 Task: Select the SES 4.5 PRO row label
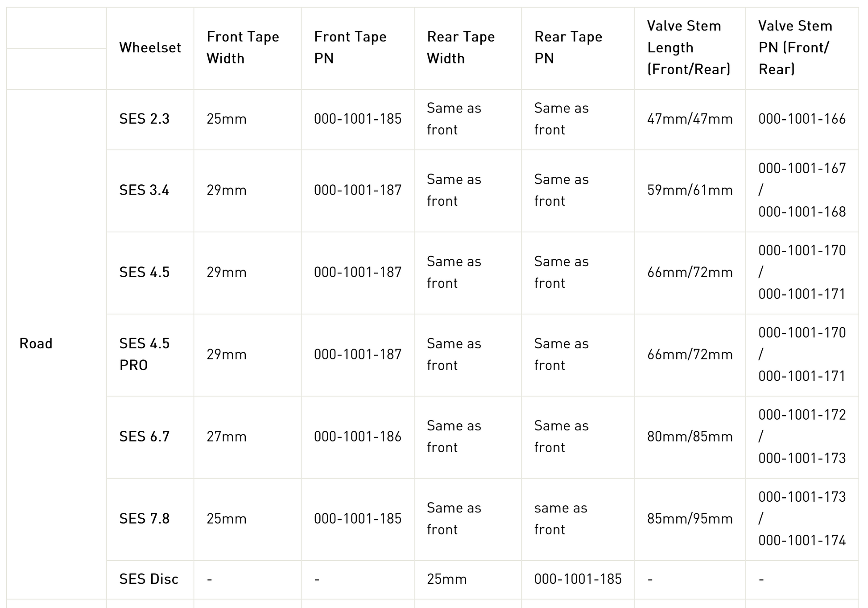pyautogui.click(x=145, y=354)
